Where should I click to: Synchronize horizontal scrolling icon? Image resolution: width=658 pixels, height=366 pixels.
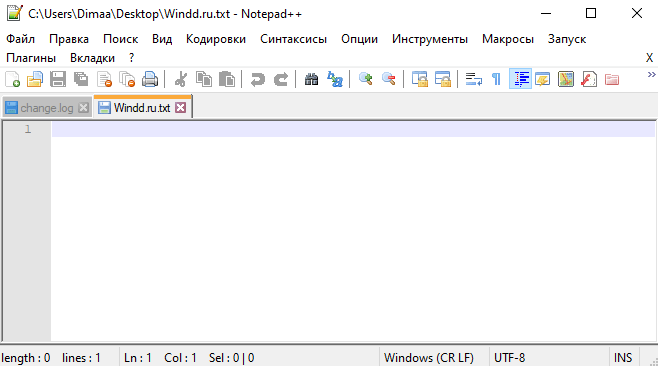coord(443,79)
